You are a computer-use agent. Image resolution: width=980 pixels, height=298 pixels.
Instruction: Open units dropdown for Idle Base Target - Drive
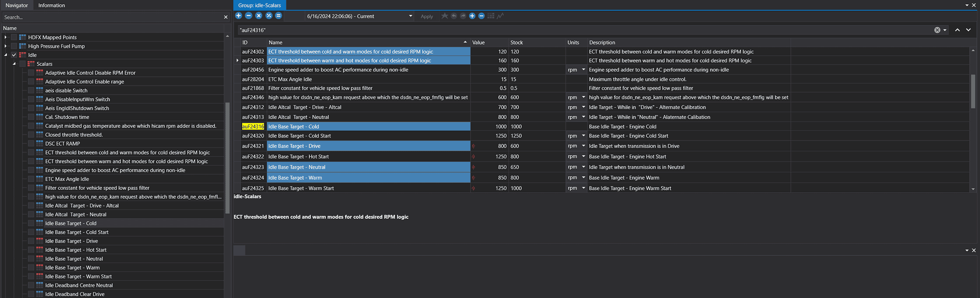[583, 146]
